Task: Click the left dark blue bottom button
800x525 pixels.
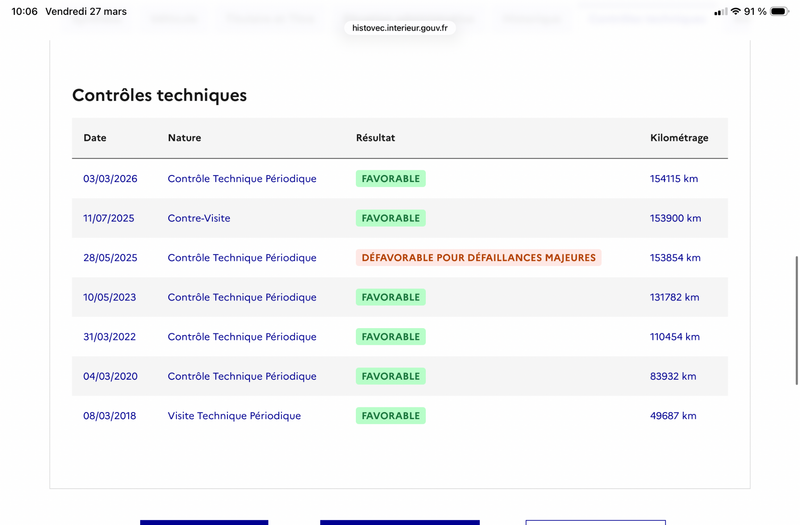Action: tap(204, 522)
